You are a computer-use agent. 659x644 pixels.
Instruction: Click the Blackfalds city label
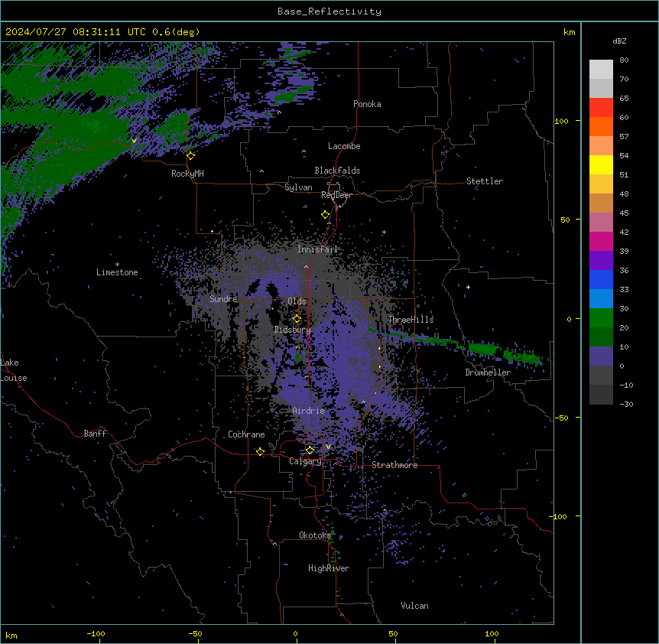(x=337, y=171)
